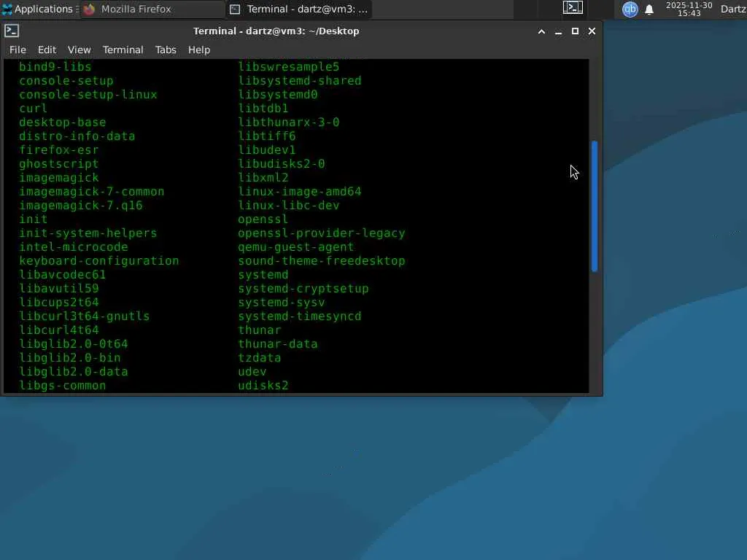Image resolution: width=747 pixels, height=560 pixels.
Task: Click the 'systemd-cryptsetup' entry
Action: click(x=303, y=289)
